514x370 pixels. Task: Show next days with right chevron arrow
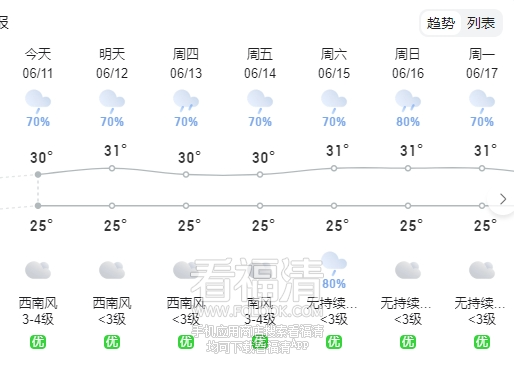pyautogui.click(x=503, y=199)
